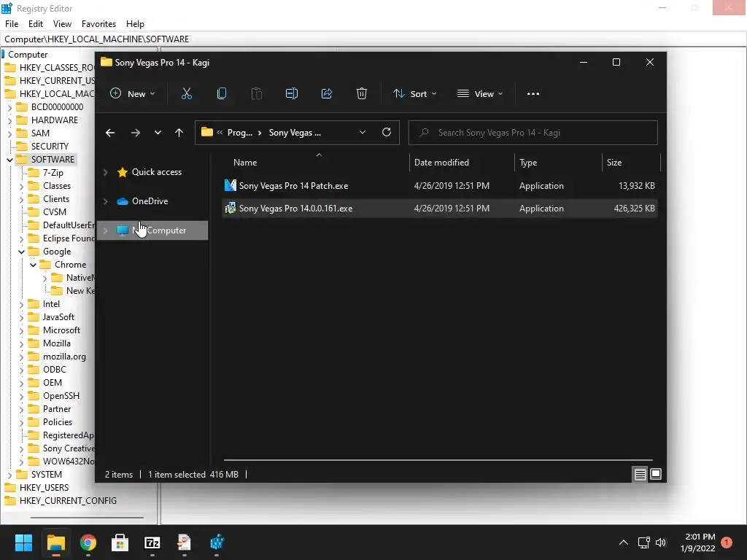The width and height of the screenshot is (747, 560).
Task: Sort files by Size column header
Action: pyautogui.click(x=614, y=163)
